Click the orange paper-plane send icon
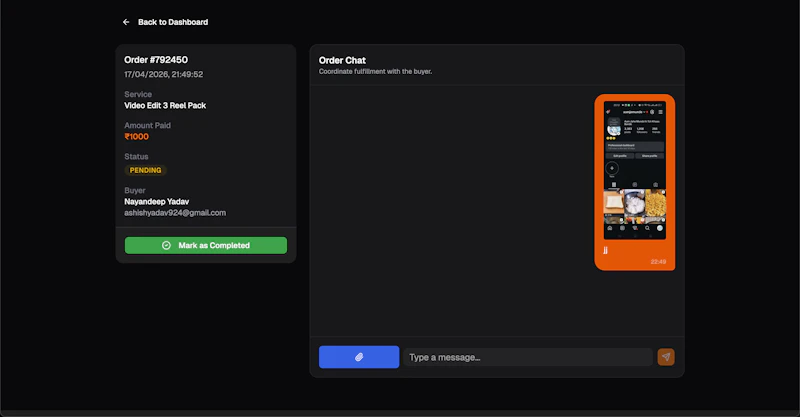 [666, 357]
